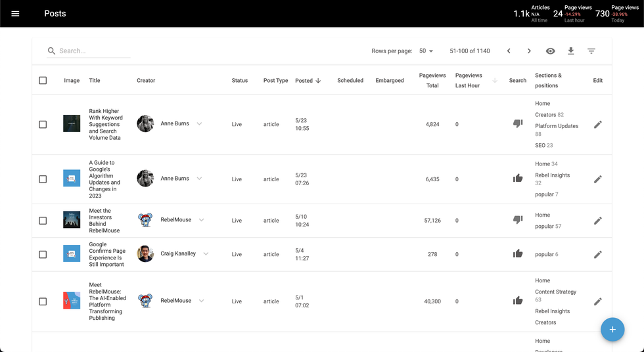The width and height of the screenshot is (644, 352).
Task: Open the Rows per page dropdown
Action: 426,51
